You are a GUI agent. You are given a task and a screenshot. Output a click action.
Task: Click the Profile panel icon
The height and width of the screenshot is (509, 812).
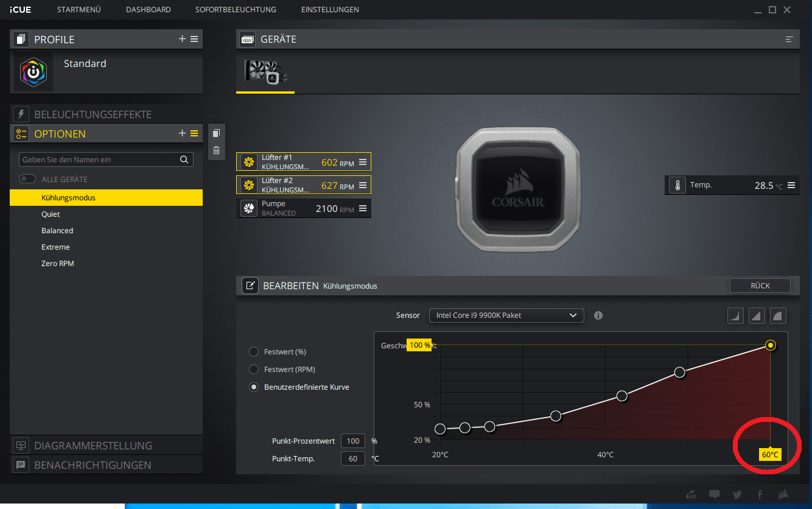click(x=21, y=40)
